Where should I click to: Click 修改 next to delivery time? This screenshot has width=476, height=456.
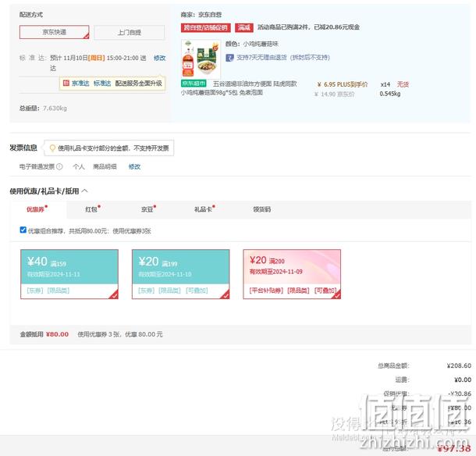[160, 58]
